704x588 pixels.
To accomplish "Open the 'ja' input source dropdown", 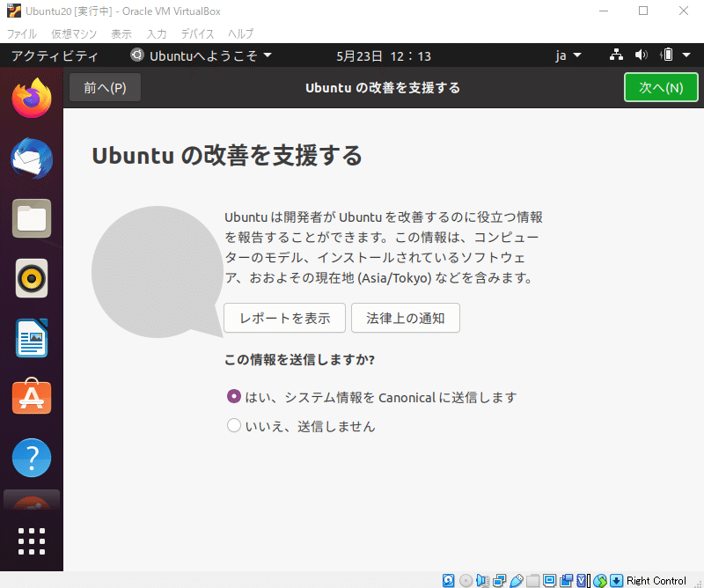I will coord(568,55).
